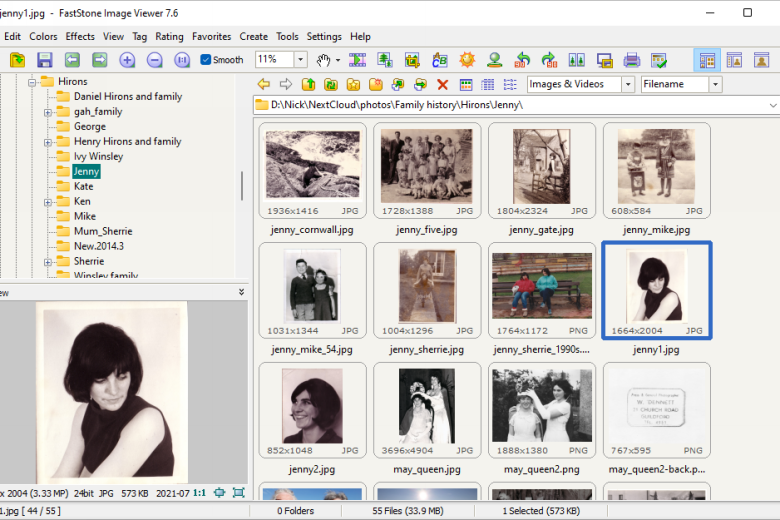Go to previous image with the green left arrow

72,60
